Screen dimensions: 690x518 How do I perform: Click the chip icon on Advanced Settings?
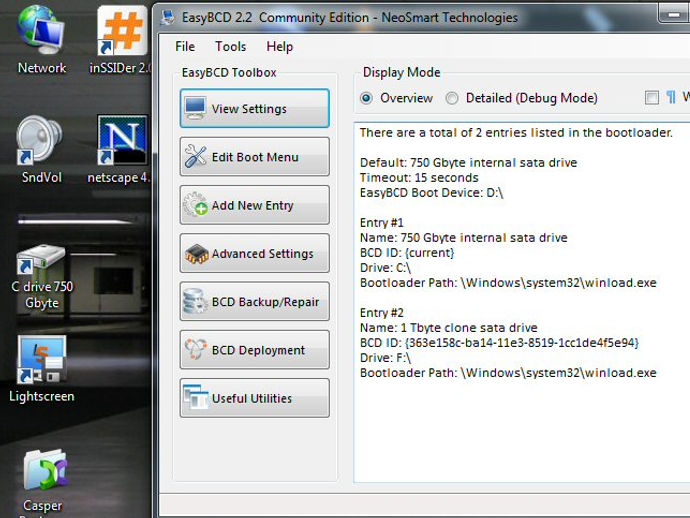196,253
